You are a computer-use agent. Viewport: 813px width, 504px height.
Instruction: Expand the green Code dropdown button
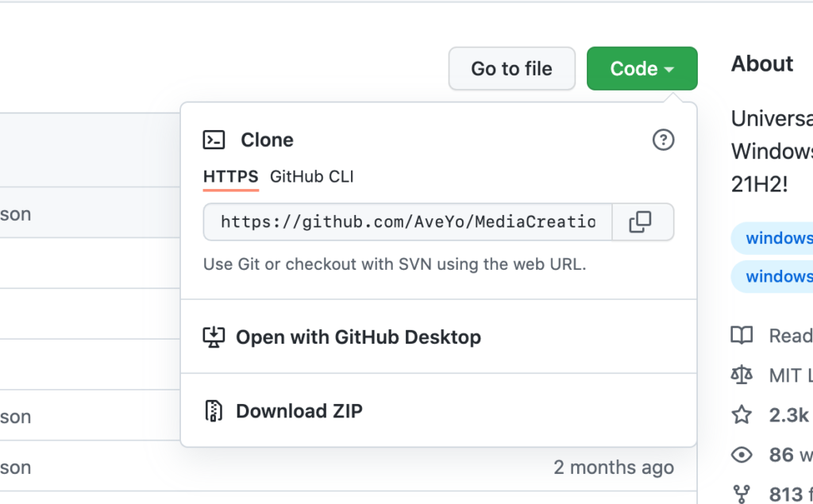coord(642,68)
